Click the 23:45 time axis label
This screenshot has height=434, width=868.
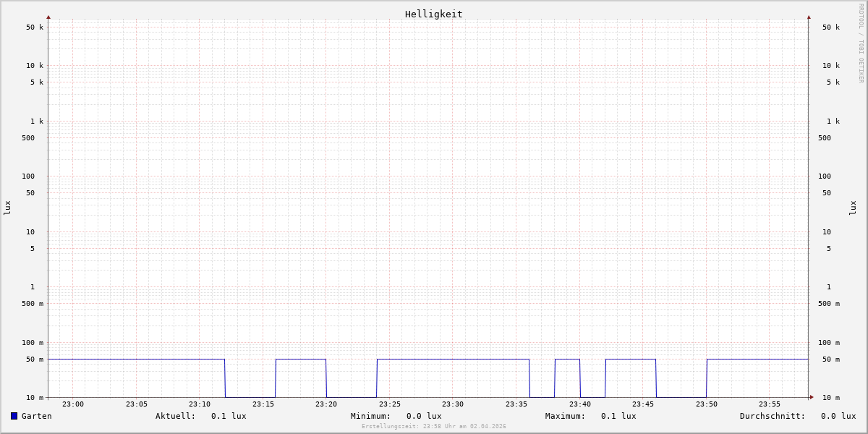click(643, 404)
